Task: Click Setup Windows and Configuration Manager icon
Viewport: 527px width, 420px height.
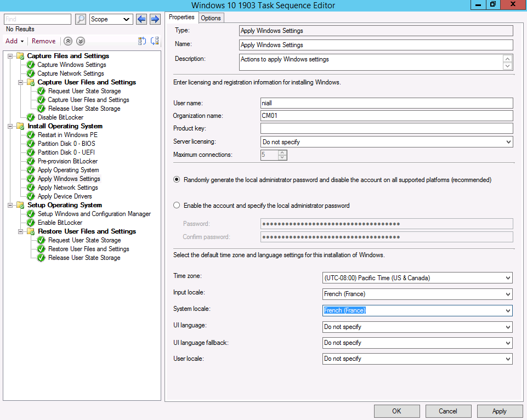Action: pos(31,214)
